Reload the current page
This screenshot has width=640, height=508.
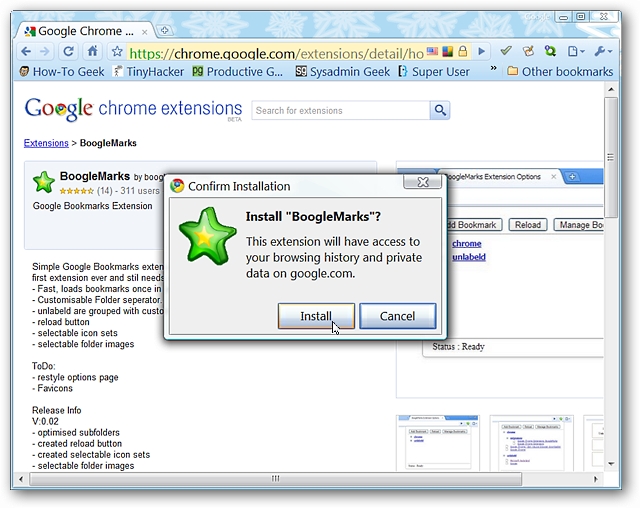point(68,51)
